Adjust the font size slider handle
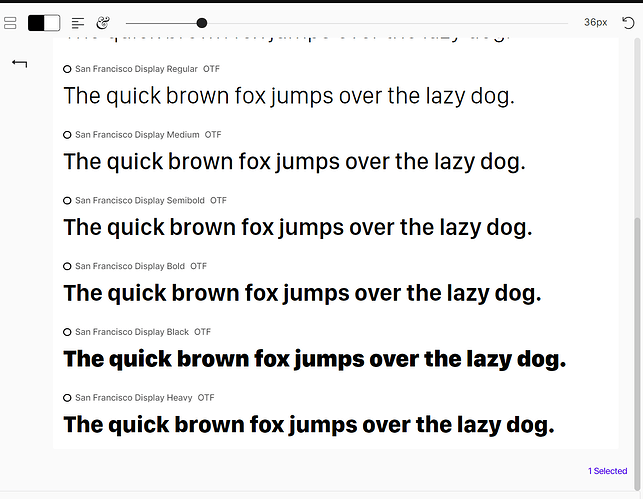Screen dimensions: 643x499 click(201, 23)
